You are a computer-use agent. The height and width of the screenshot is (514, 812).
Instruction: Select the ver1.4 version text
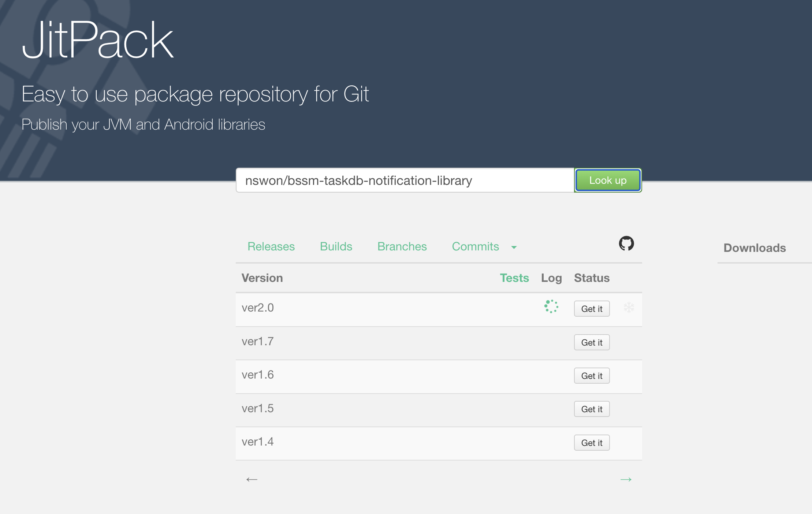[x=257, y=442]
